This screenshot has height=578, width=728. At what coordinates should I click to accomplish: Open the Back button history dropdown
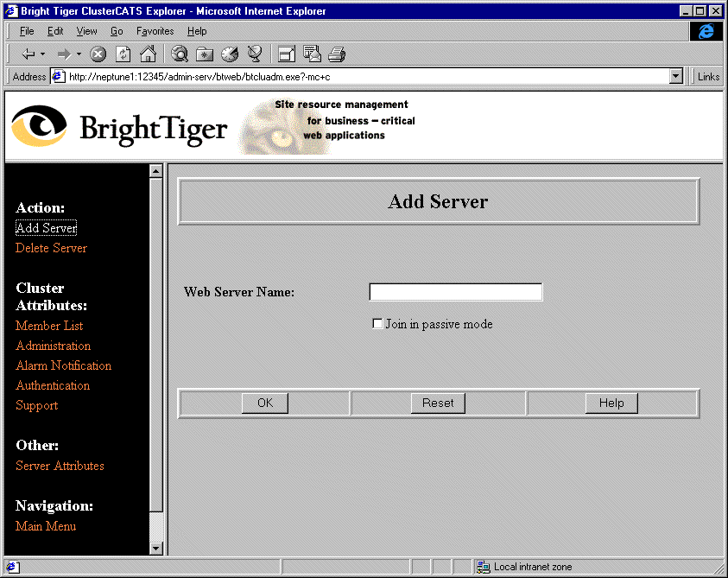tap(43, 54)
